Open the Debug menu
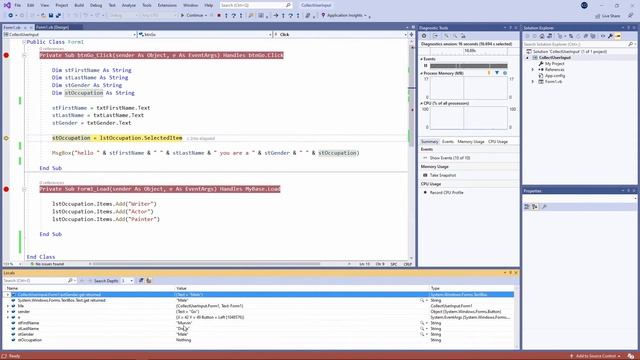The width and height of the screenshot is (640, 360). tap(96, 5)
